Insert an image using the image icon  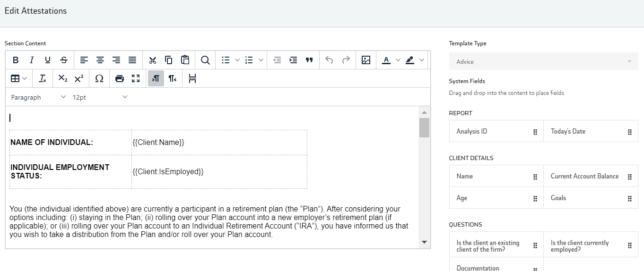tap(366, 60)
